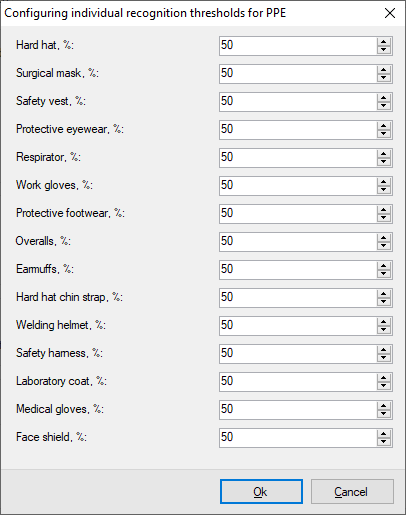
Task: Decrease the Safety harness threshold value
Action: 384,358
